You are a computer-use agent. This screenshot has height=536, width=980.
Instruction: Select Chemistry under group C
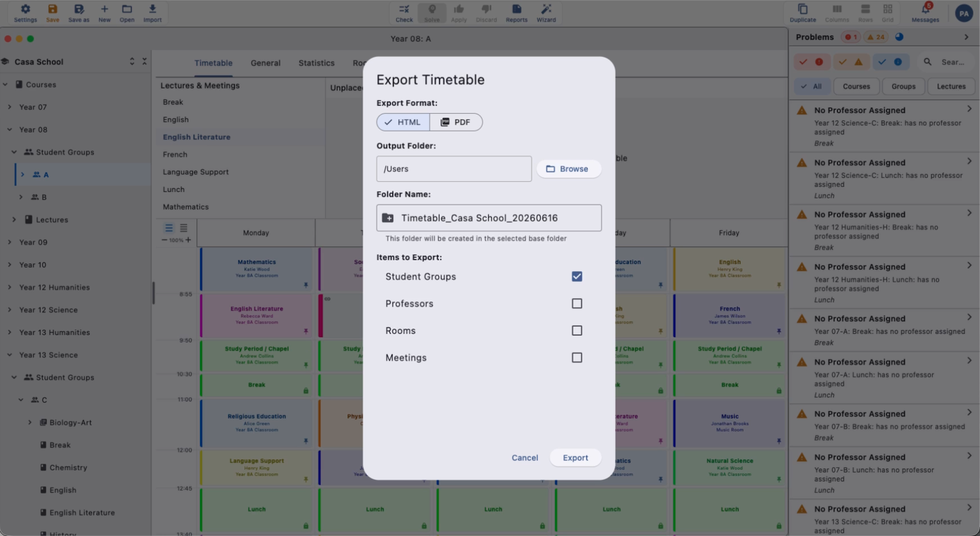[x=68, y=468]
